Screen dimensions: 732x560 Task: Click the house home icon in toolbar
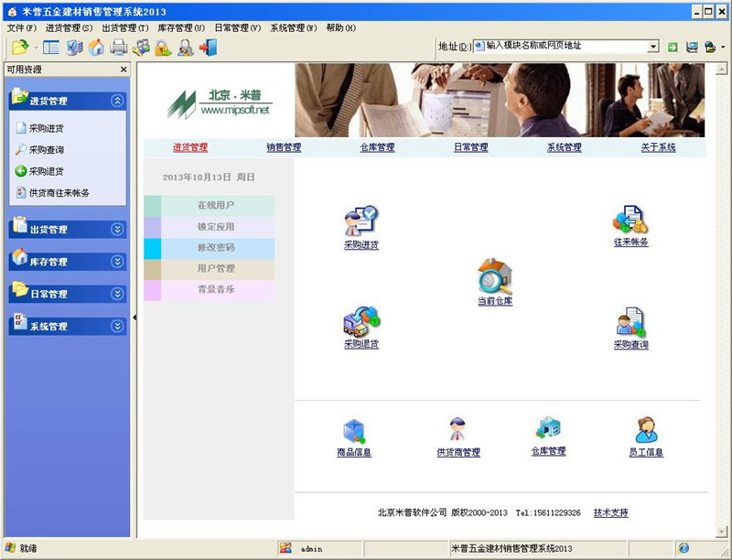[x=96, y=48]
